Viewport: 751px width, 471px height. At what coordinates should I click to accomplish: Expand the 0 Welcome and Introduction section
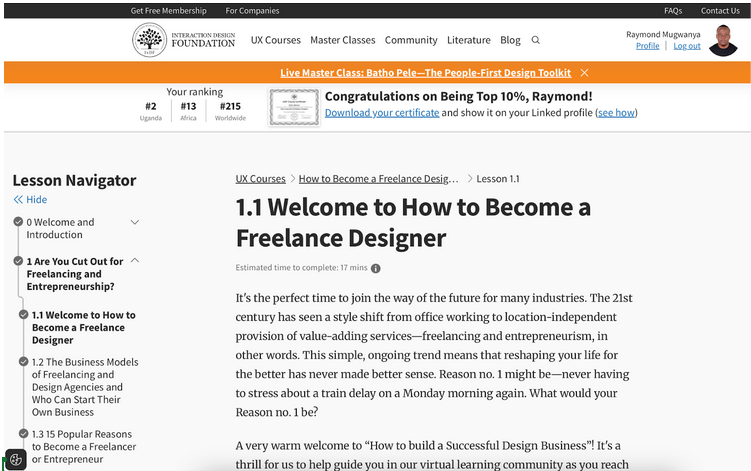[x=135, y=222]
